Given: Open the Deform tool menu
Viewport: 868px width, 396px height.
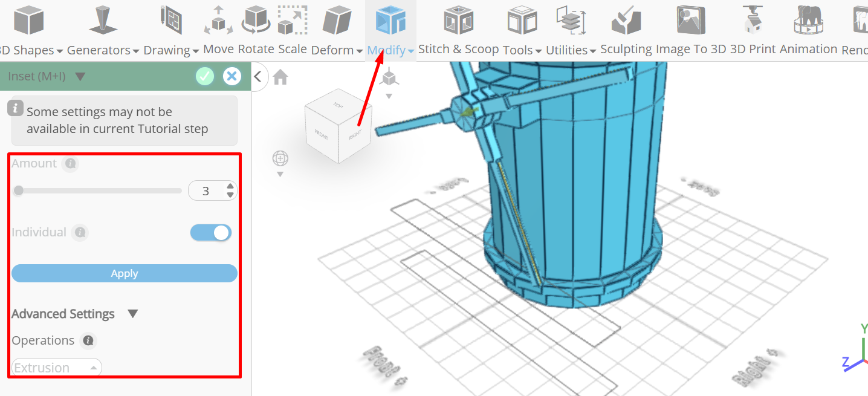Looking at the screenshot, I should (337, 30).
